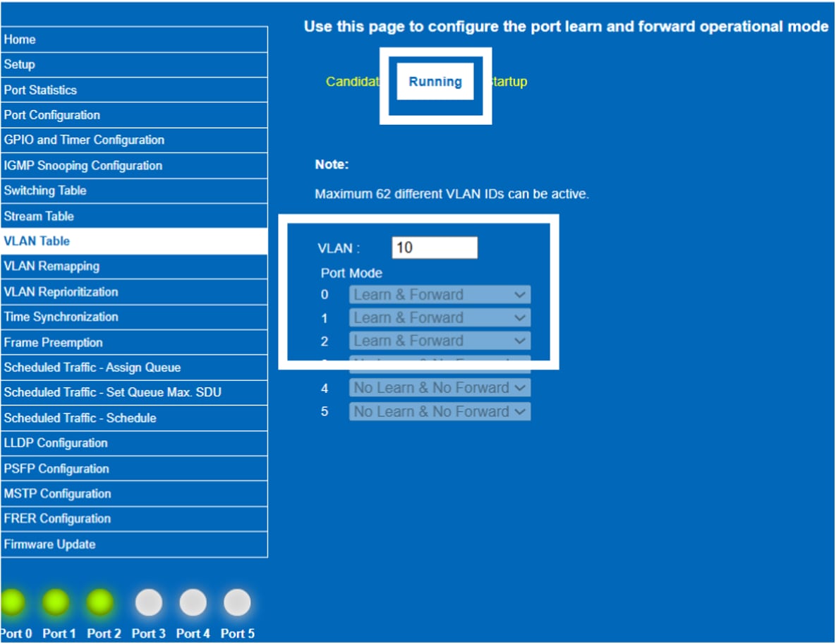The height and width of the screenshot is (644, 836).
Task: Click the gray Port 5 status indicator
Action: tap(237, 602)
